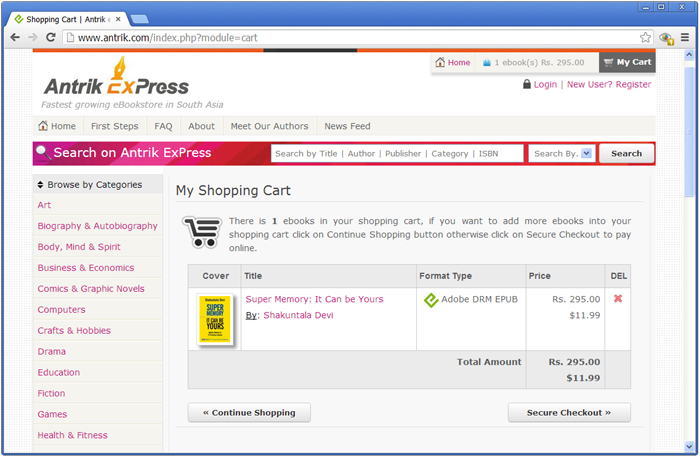The image size is (700, 458).
Task: Click the Search button
Action: coord(626,154)
